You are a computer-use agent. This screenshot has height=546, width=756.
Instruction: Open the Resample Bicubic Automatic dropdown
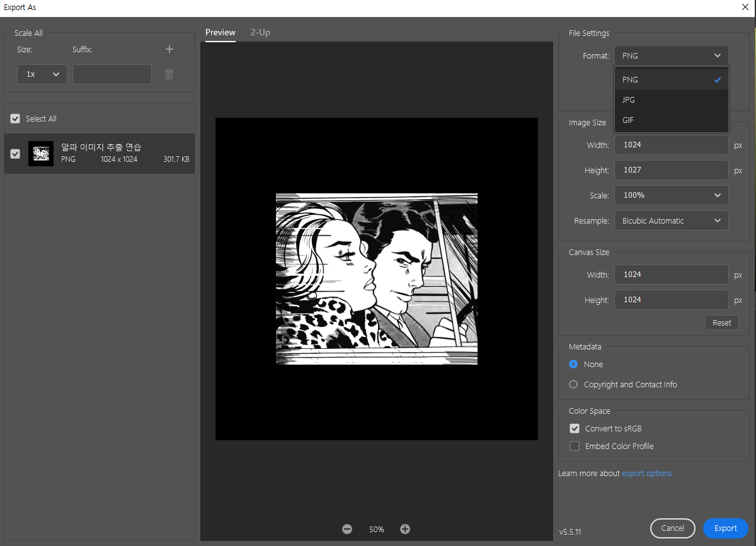[672, 220]
